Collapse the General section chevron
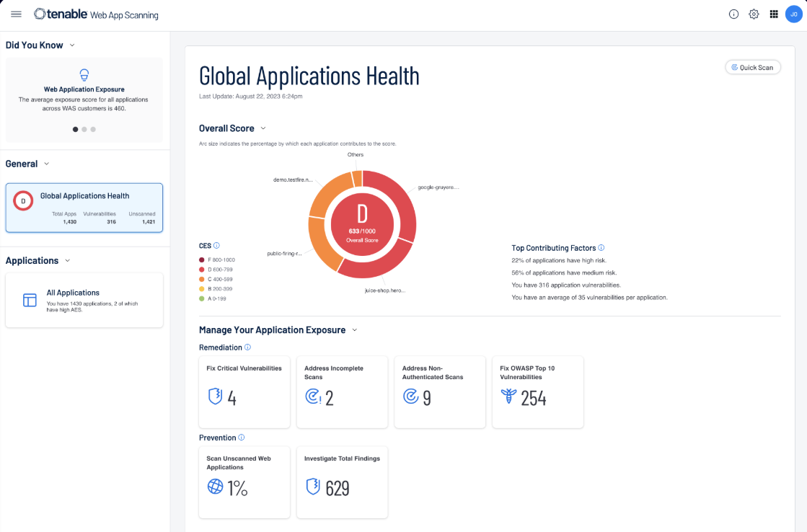 coord(47,164)
